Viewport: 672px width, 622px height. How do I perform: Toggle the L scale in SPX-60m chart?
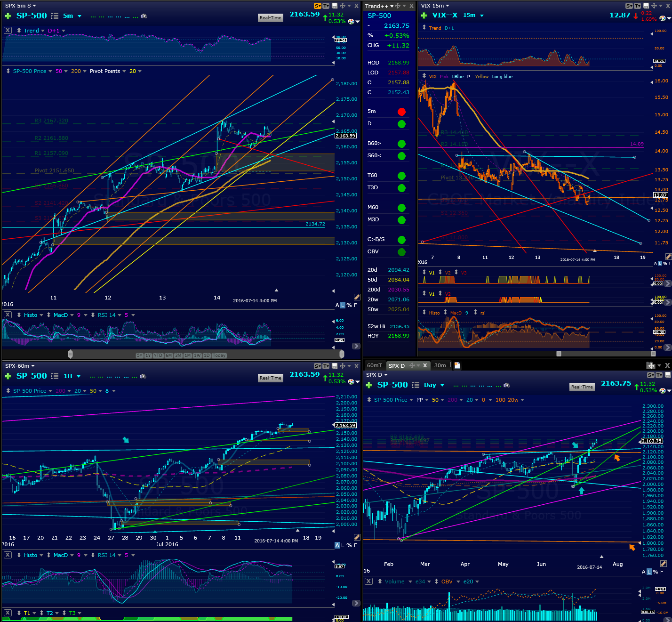coord(343,545)
